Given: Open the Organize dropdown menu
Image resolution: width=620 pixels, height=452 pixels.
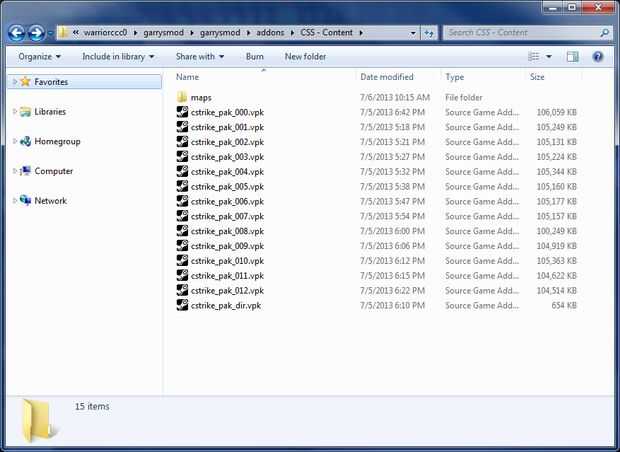Looking at the screenshot, I should (40, 57).
